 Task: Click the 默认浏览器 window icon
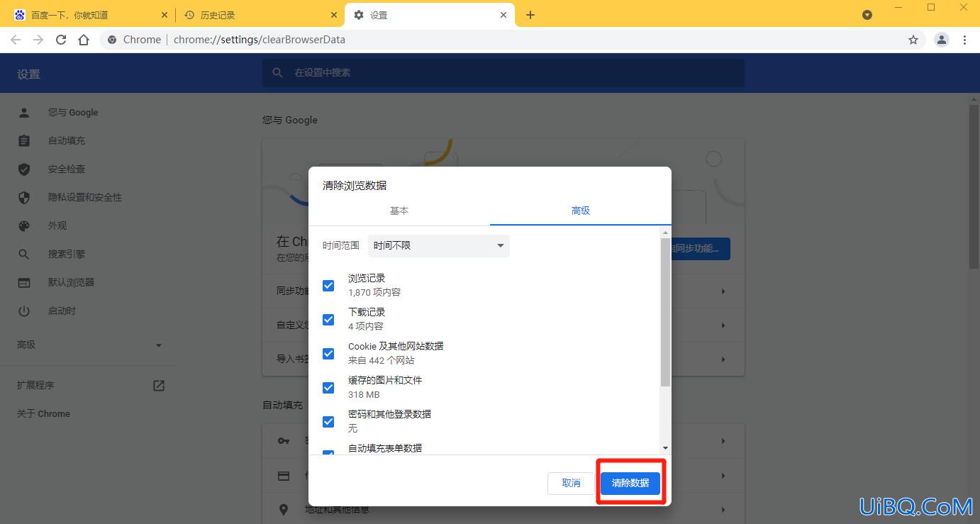click(24, 282)
